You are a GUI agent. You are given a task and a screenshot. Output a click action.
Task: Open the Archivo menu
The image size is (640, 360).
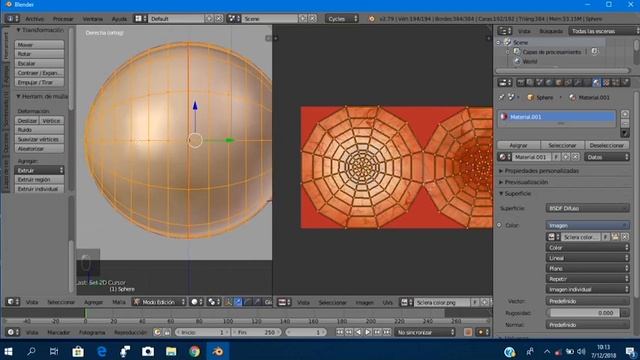(x=34, y=19)
